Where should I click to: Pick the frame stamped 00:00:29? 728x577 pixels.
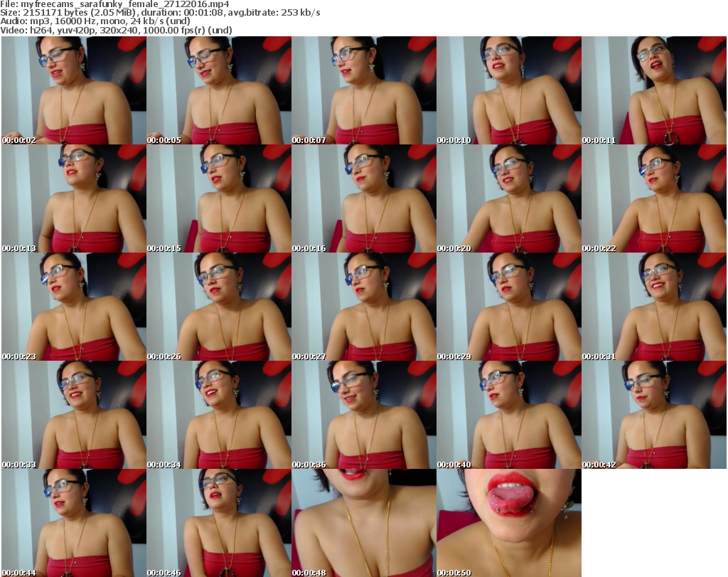coord(509,307)
